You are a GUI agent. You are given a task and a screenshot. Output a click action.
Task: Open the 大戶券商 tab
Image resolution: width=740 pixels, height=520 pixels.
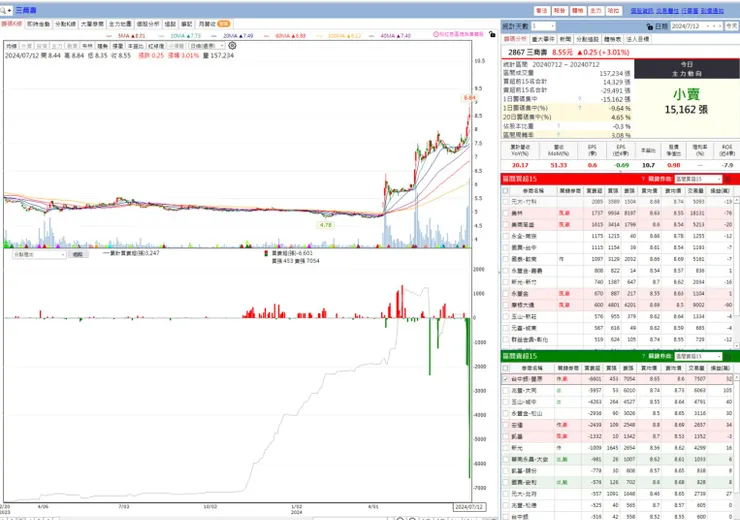92,24
